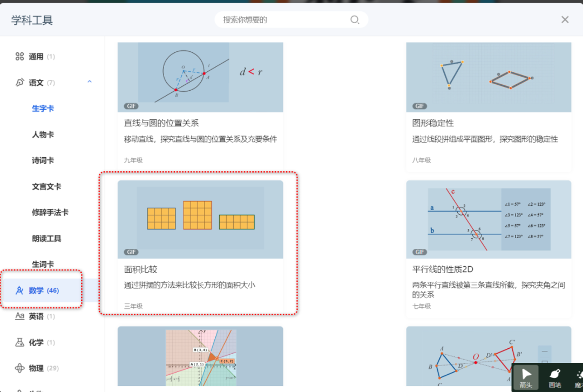Open the 图形稳定性 tool card
The height and width of the screenshot is (392, 583).
tap(489, 103)
